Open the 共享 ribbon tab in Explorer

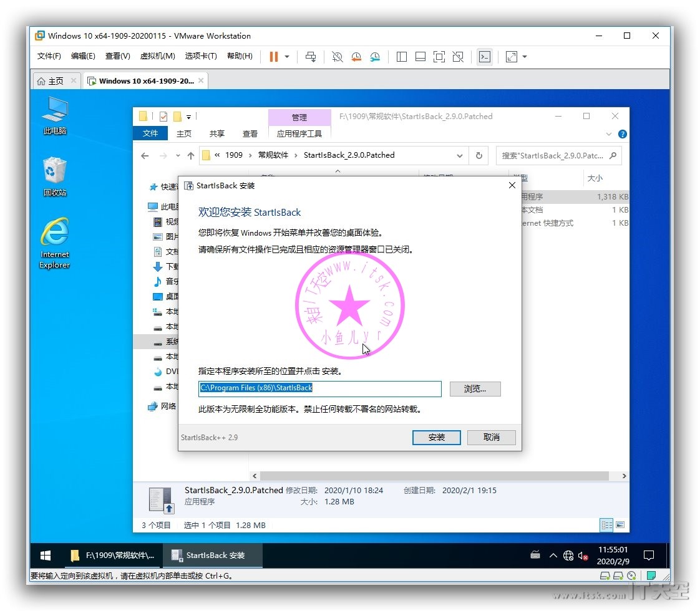pyautogui.click(x=216, y=133)
